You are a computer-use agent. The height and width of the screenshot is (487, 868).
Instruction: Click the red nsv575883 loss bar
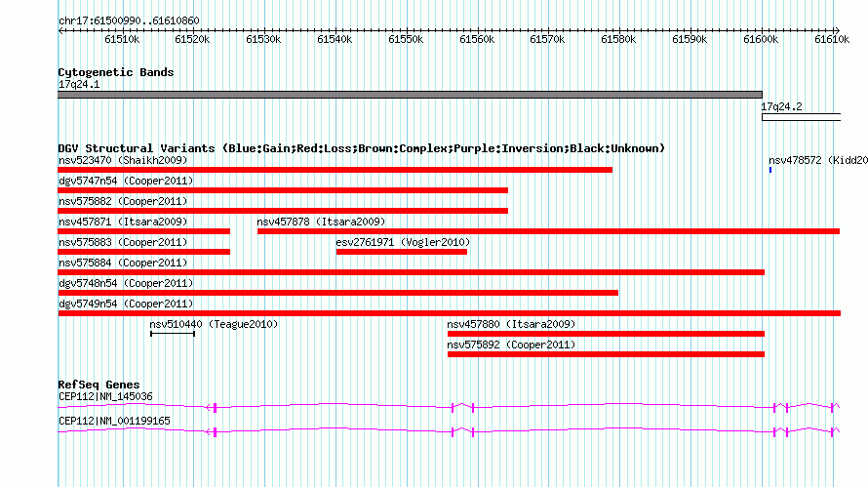[144, 252]
